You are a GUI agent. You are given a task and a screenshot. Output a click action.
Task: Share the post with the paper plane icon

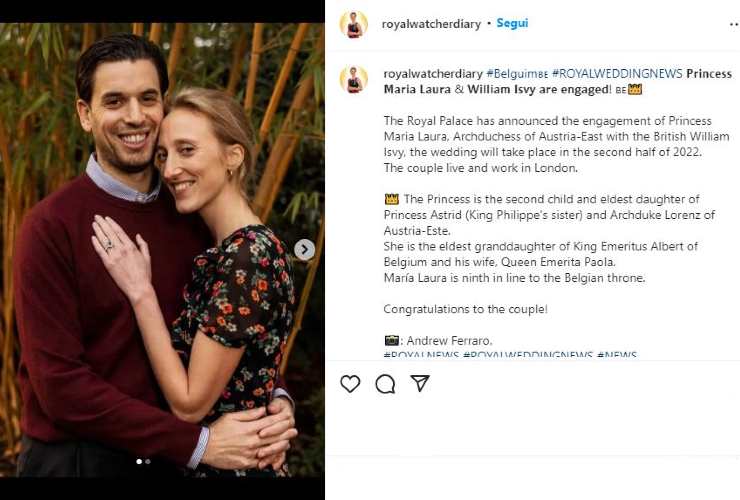[420, 384]
